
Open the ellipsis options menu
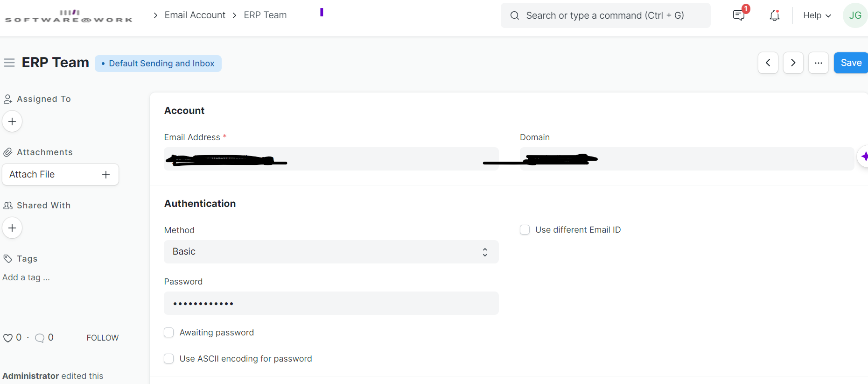tap(818, 62)
